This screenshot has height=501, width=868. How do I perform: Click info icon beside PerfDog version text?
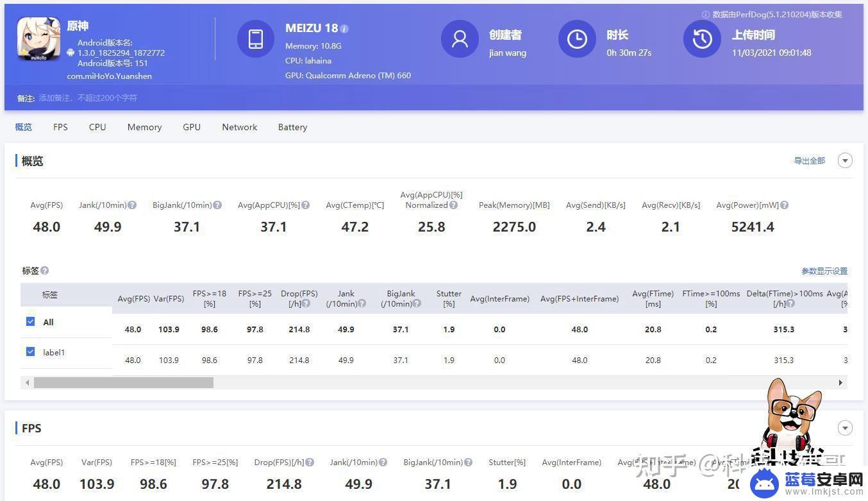[706, 14]
